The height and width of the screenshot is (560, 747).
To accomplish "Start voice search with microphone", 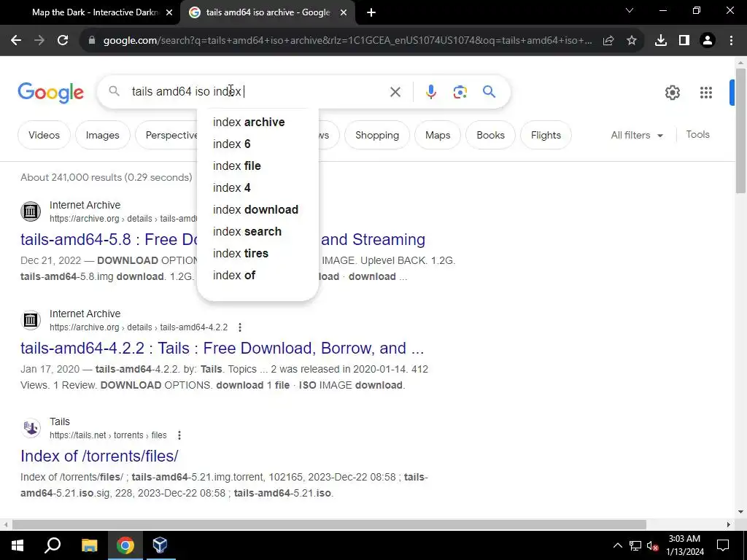I will [x=431, y=92].
